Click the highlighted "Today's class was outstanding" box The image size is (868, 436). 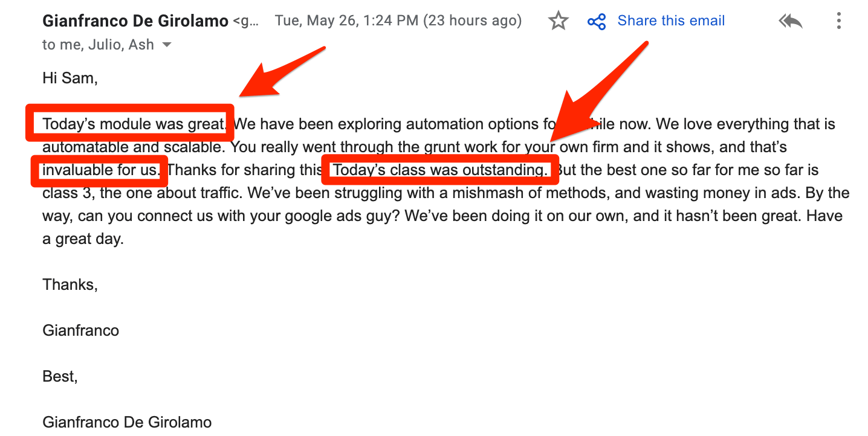pos(440,170)
